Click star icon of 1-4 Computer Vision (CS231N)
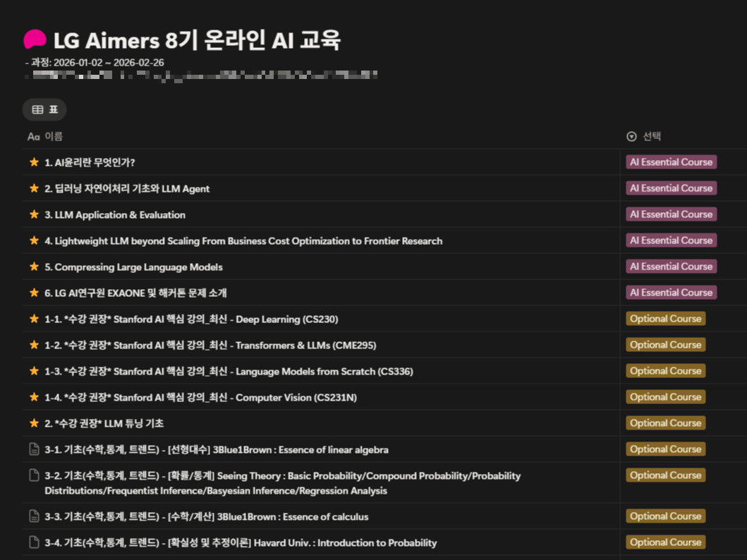The width and height of the screenshot is (747, 560). pos(34,398)
